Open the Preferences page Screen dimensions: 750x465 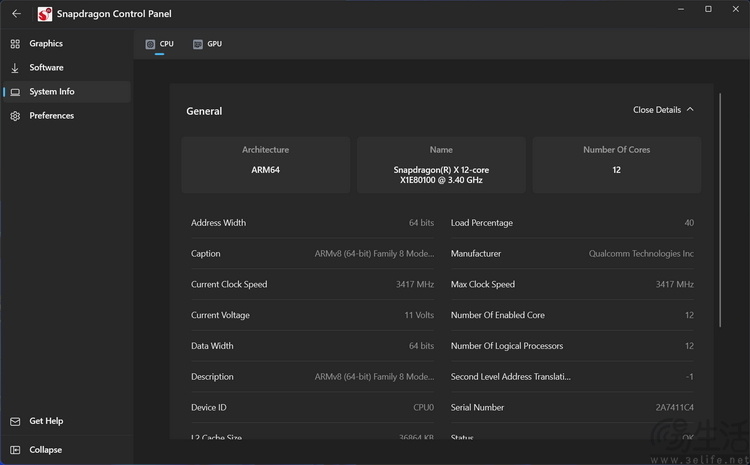pyautogui.click(x=51, y=116)
